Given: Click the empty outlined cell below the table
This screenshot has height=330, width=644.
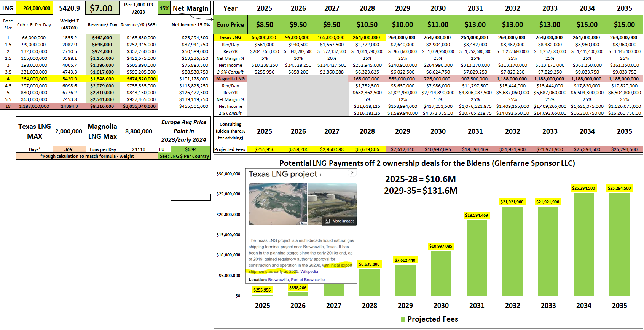Looking at the screenshot, I should point(191,197).
